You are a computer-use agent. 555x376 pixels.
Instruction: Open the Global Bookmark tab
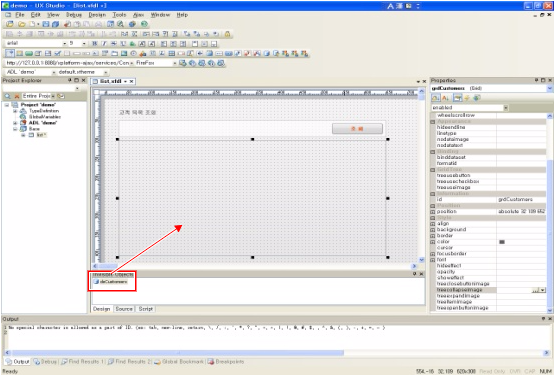click(x=179, y=362)
